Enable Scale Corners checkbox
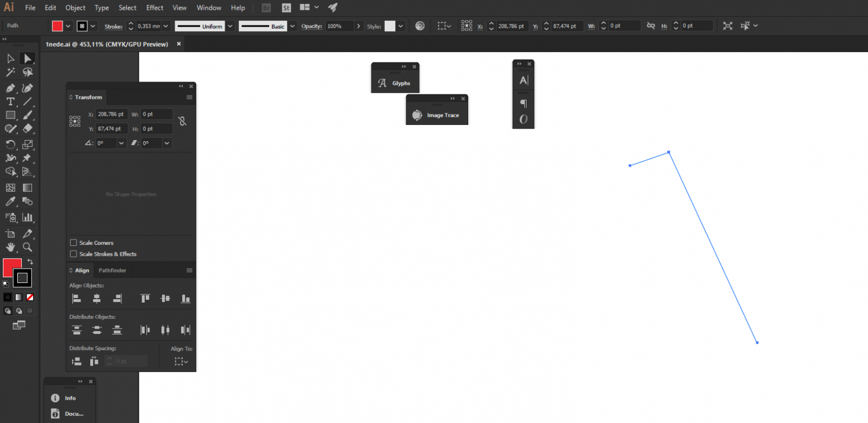 73,242
